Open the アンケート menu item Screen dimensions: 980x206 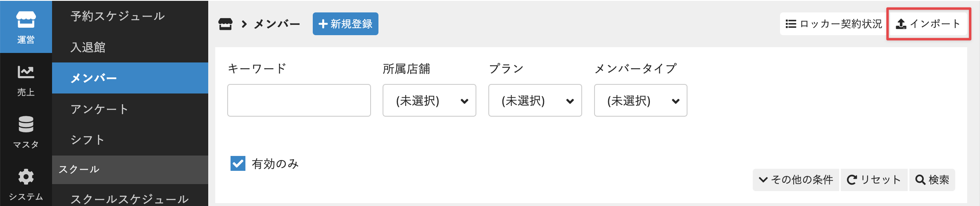99,109
